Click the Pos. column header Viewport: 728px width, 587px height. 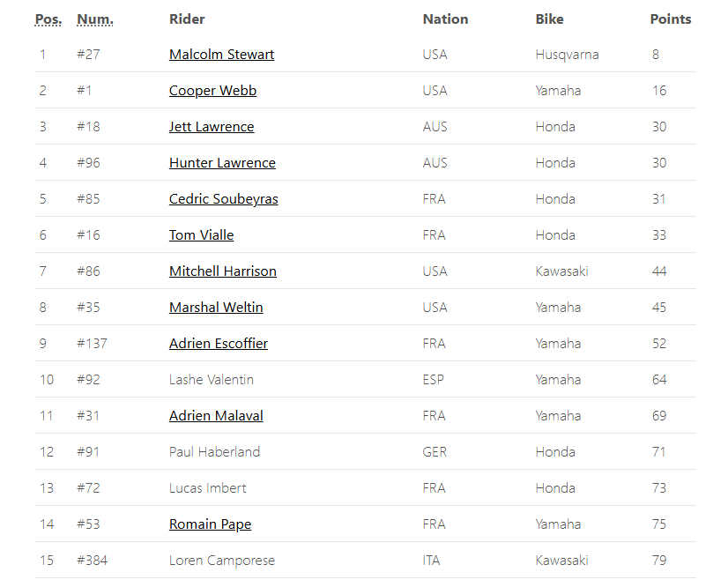coord(48,19)
